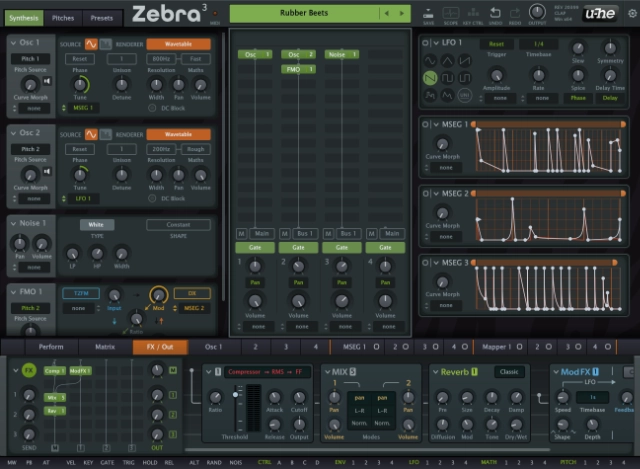Select the rising saw waveform in LFO 1
This screenshot has width=640, height=469.
click(464, 61)
